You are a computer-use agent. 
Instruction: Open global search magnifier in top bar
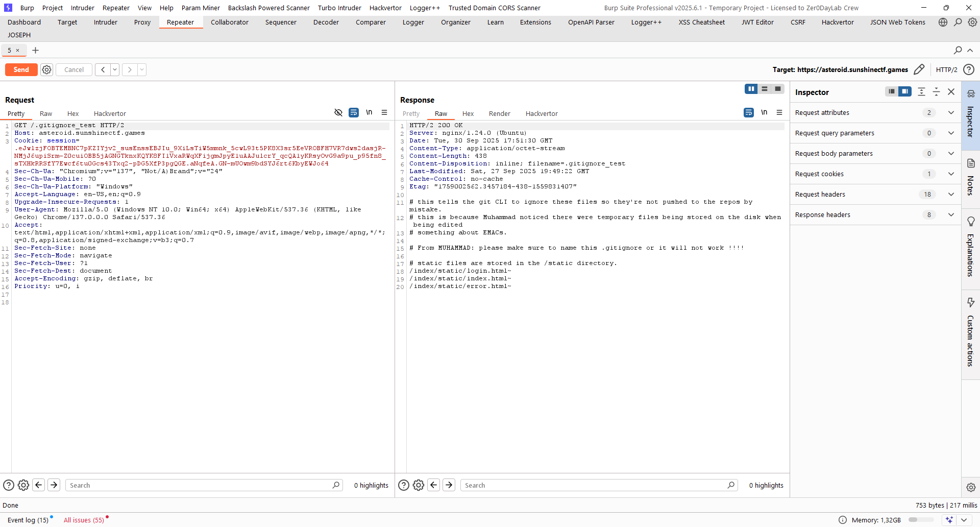coord(958,22)
